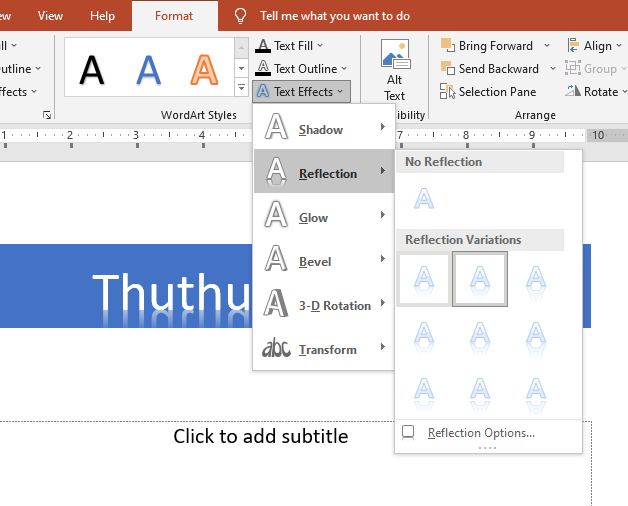628x506 pixels.
Task: Click the lightbulb Tell me icon
Action: click(x=240, y=16)
